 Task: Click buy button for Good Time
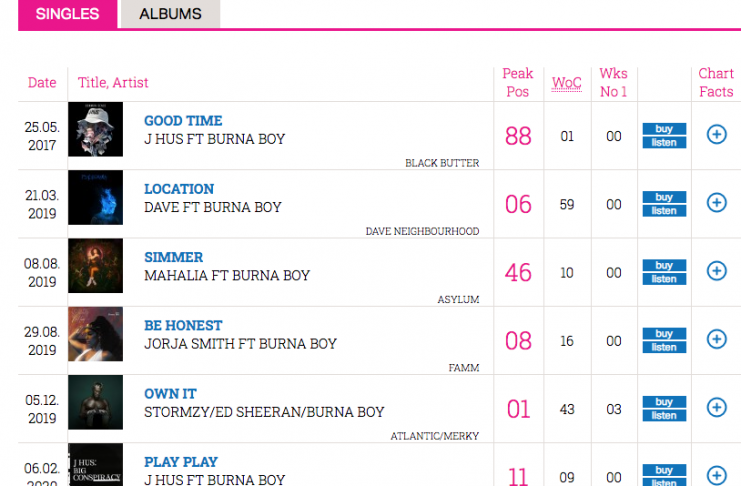pos(664,129)
